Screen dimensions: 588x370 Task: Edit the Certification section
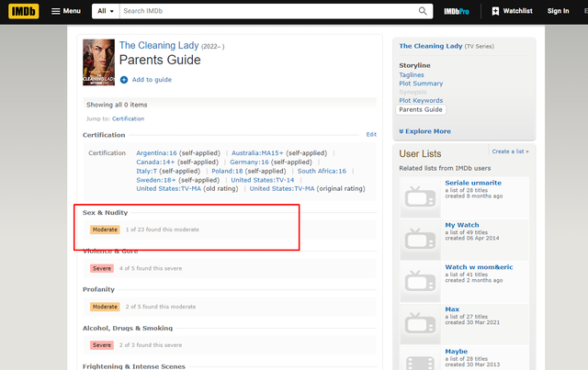click(x=371, y=135)
